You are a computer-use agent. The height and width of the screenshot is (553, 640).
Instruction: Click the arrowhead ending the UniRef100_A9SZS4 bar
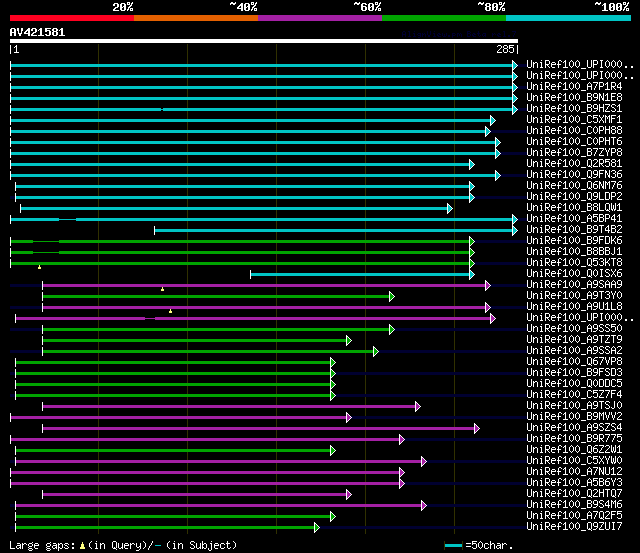coord(477,429)
